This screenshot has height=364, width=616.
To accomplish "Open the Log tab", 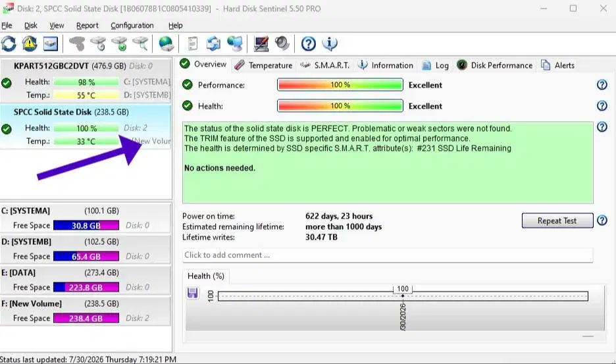I will coord(435,65).
